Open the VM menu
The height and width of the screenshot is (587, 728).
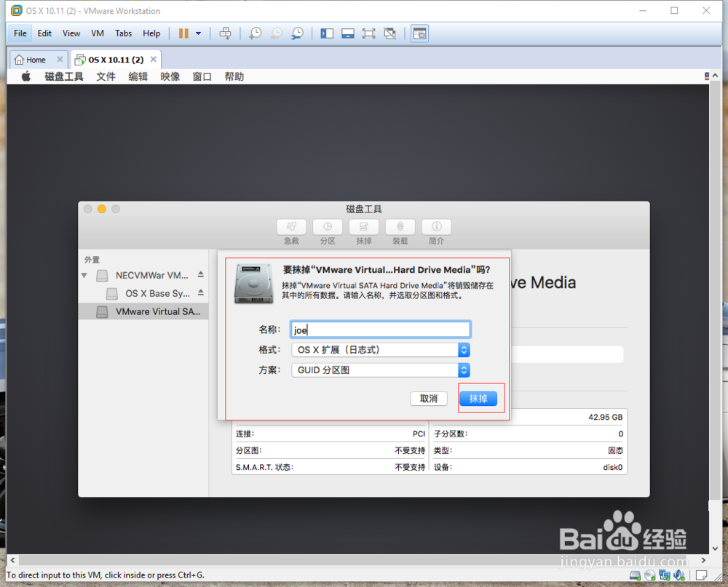pyautogui.click(x=98, y=33)
